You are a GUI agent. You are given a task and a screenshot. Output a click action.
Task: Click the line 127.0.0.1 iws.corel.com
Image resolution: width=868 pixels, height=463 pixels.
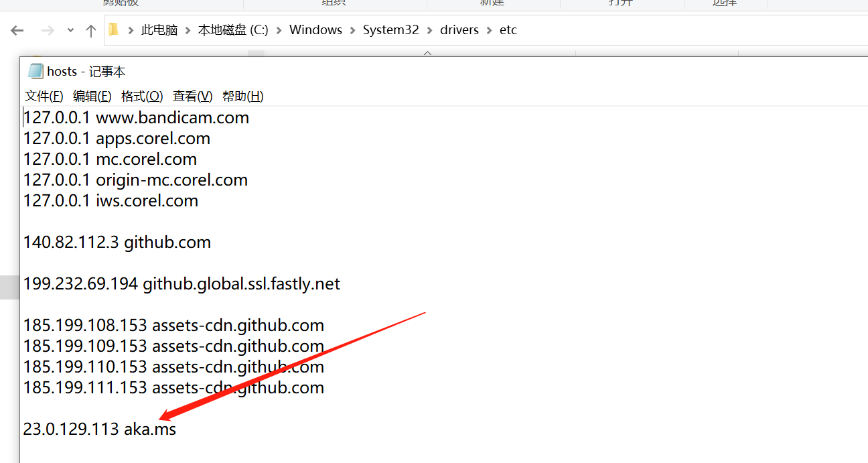[x=111, y=201]
